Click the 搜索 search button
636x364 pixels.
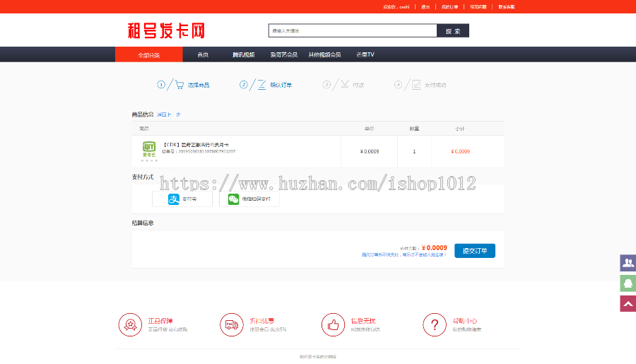click(x=453, y=31)
